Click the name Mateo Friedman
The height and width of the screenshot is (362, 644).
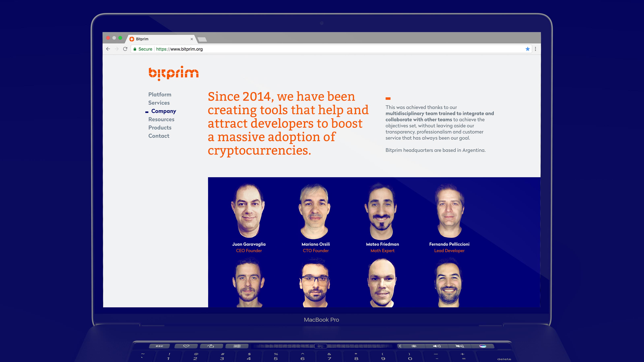[x=382, y=244]
